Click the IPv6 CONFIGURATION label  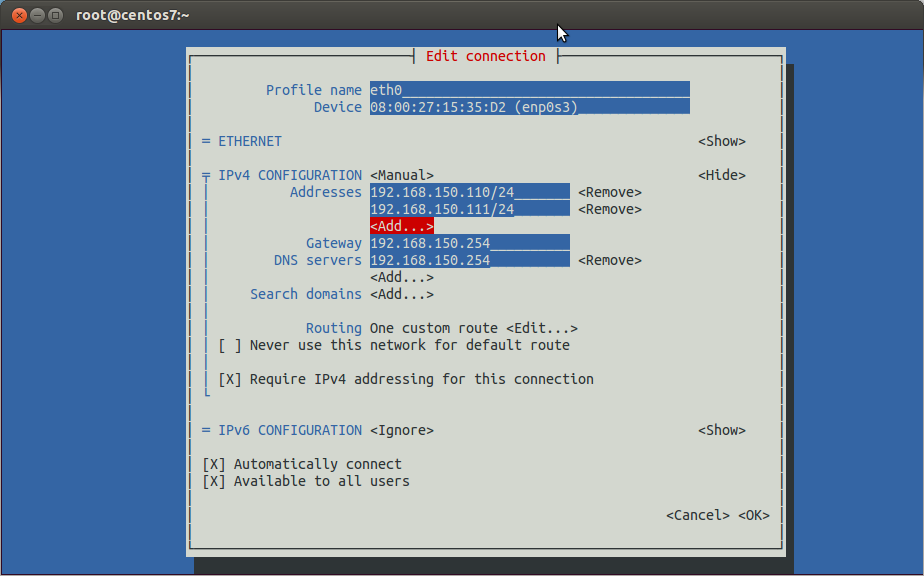click(290, 430)
